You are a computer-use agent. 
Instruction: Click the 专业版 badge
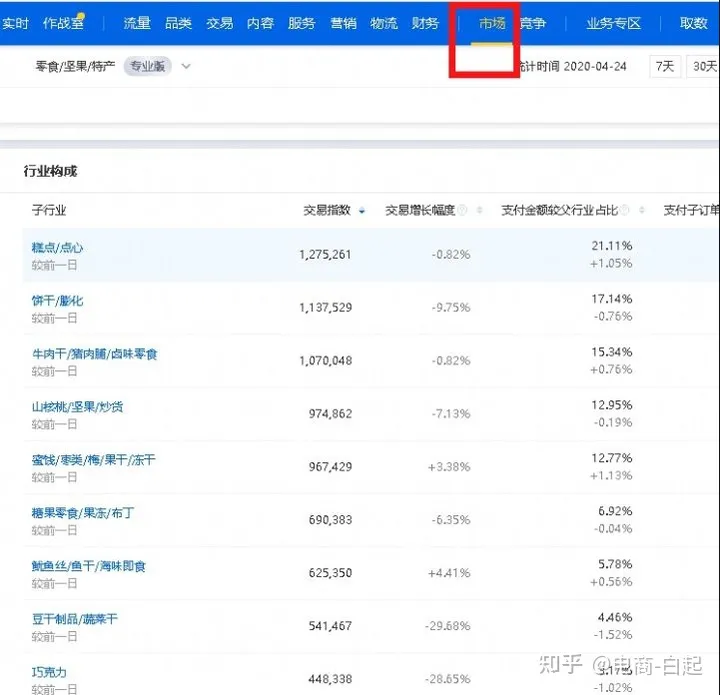(x=147, y=66)
